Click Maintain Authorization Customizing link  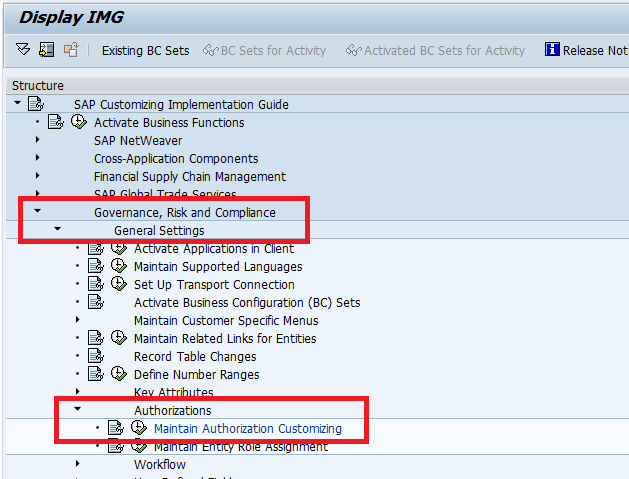[x=248, y=428]
